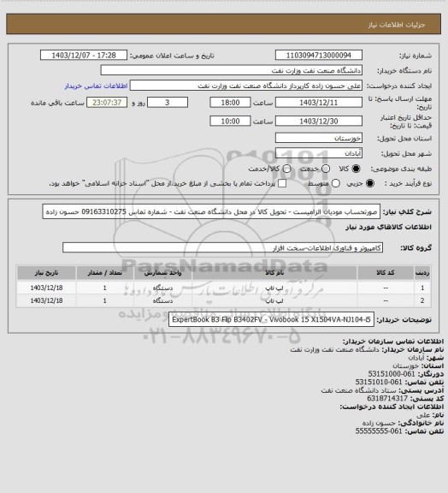448x493 pixels.
Task: Click the remaining days field showing 3
Action: (168, 103)
